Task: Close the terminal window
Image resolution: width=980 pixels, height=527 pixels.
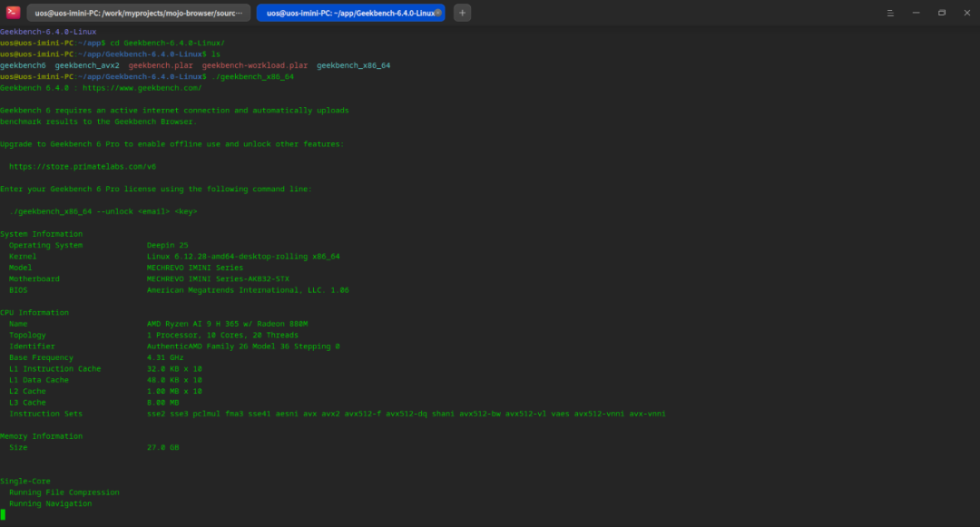Action: point(967,13)
